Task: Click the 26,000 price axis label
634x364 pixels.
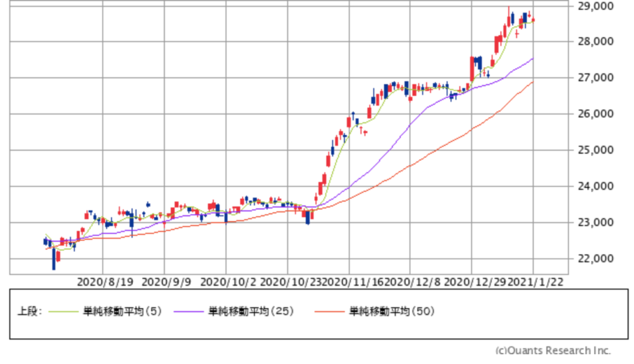Action: (x=596, y=114)
